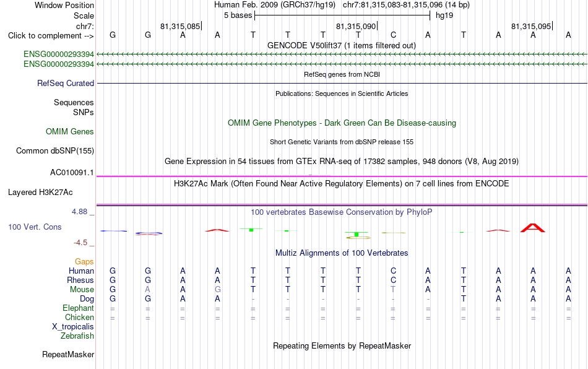The width and height of the screenshot is (588, 369).
Task: Click the Rhesus alignment row label
Action: coord(80,280)
